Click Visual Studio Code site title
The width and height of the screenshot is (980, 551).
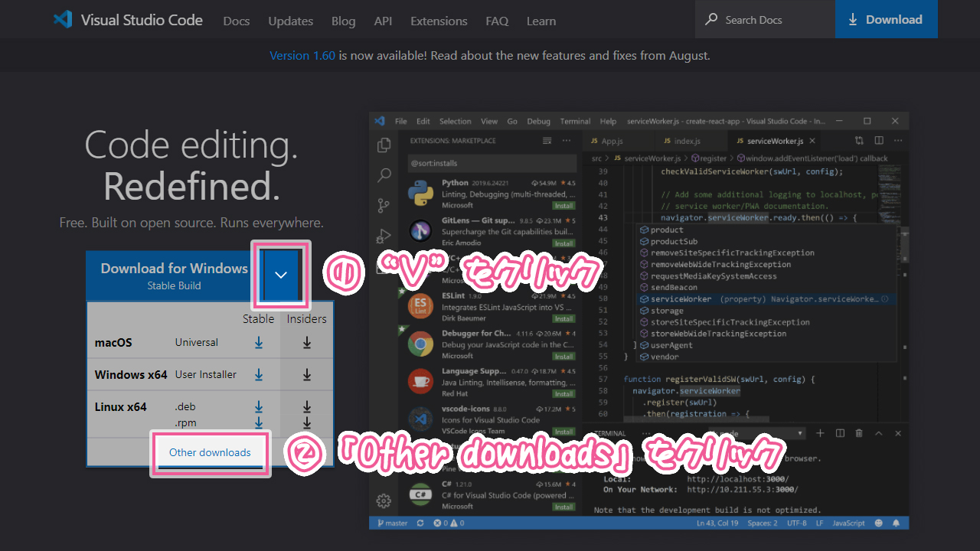tap(142, 20)
